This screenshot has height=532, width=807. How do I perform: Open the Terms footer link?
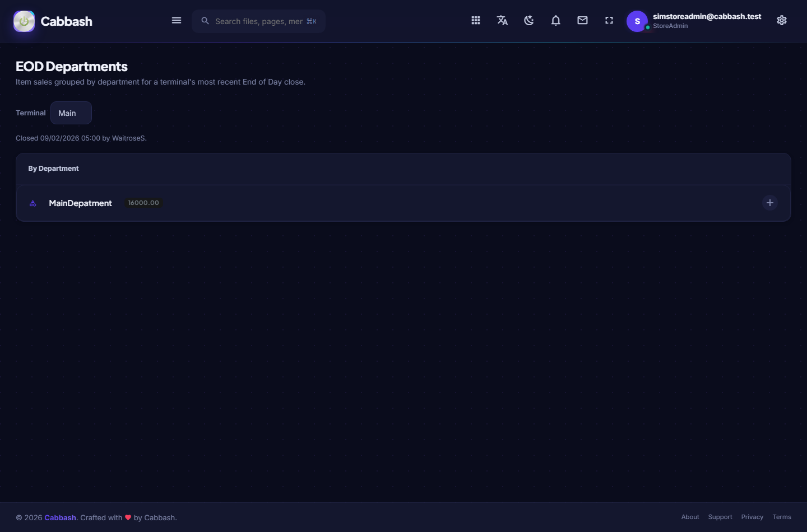(782, 517)
